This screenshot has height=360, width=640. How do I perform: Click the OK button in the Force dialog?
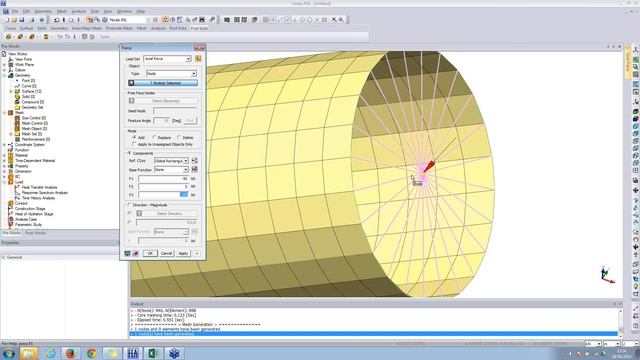150,253
